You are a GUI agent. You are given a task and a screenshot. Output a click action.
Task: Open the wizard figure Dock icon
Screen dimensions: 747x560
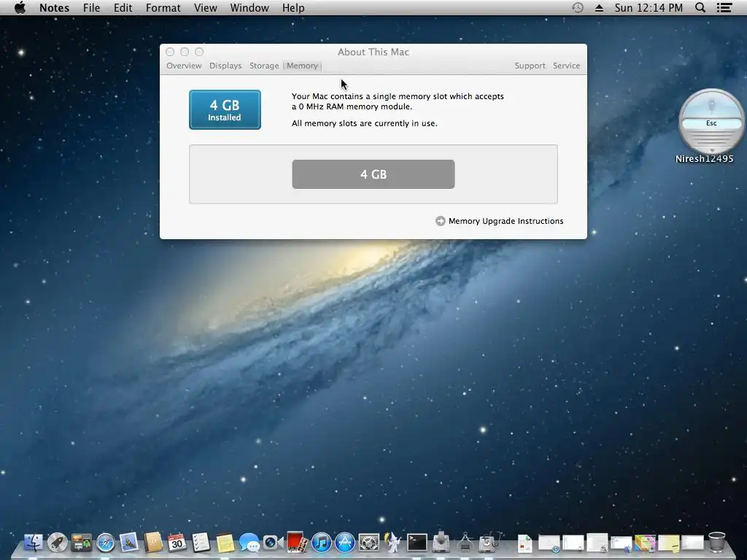tap(392, 542)
